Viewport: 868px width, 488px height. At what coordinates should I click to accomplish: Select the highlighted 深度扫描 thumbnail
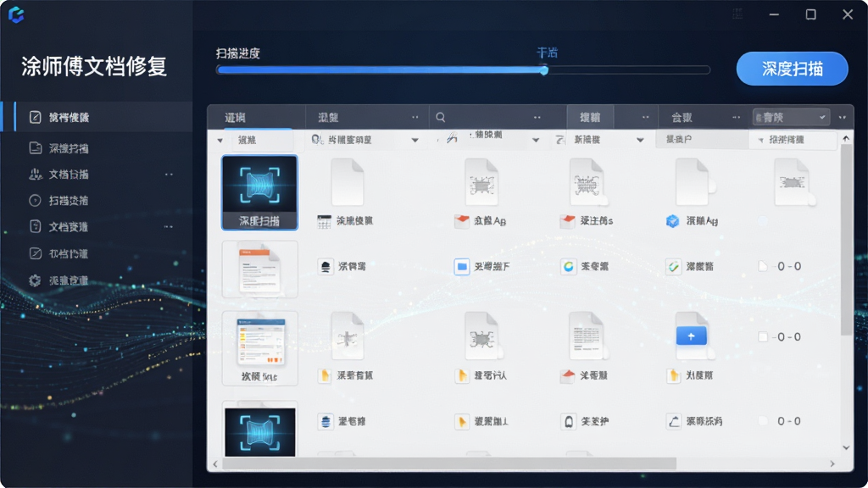click(x=259, y=192)
